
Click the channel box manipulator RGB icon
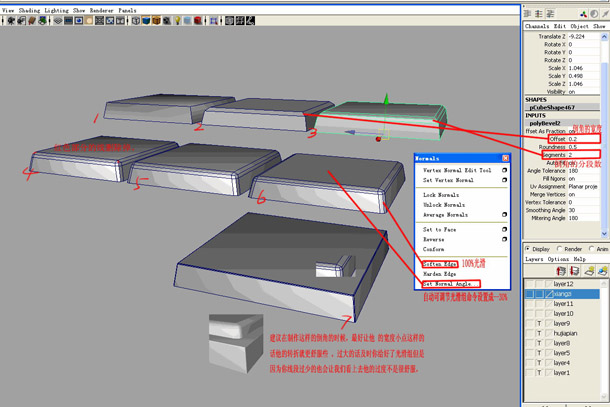click(583, 14)
